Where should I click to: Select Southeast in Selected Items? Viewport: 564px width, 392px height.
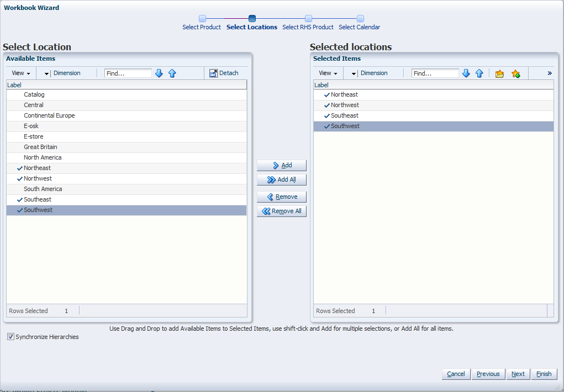tap(434, 115)
